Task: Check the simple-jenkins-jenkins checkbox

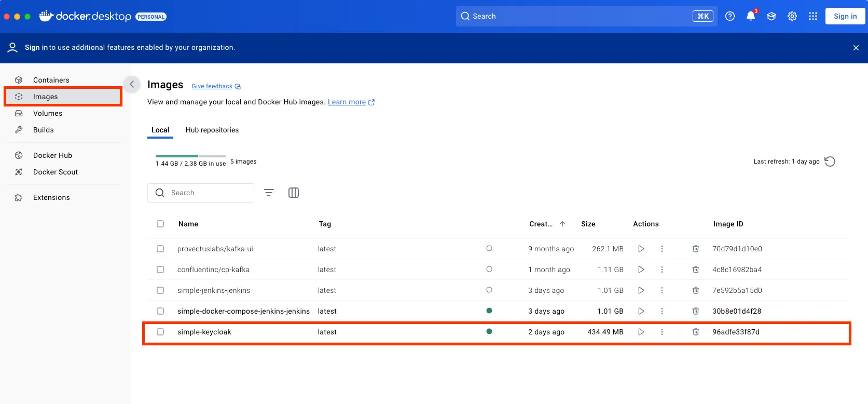Action: [160, 290]
